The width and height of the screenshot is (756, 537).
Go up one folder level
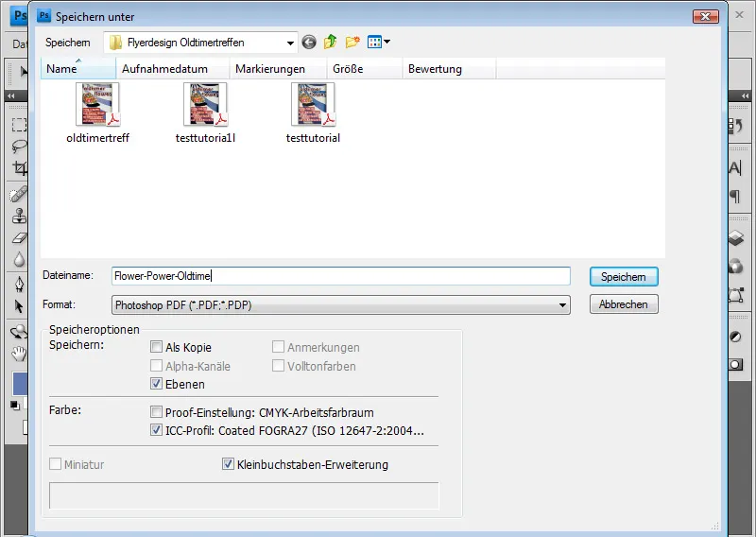(x=330, y=42)
